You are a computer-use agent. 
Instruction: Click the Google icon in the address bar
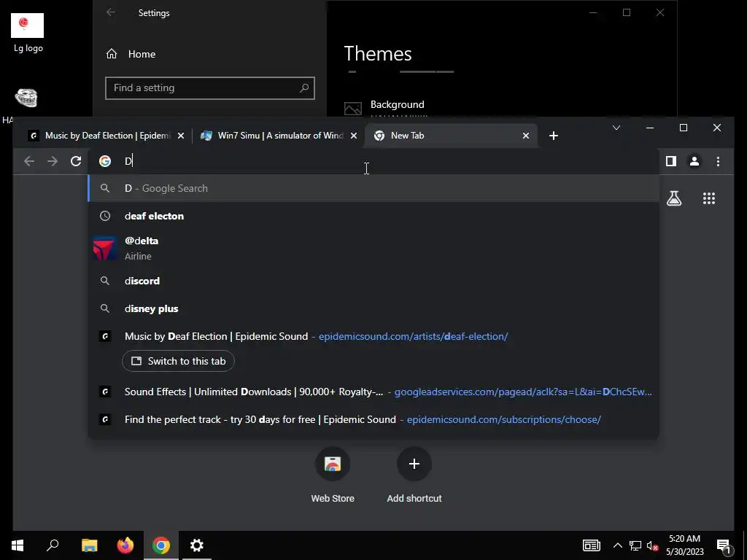coord(105,161)
